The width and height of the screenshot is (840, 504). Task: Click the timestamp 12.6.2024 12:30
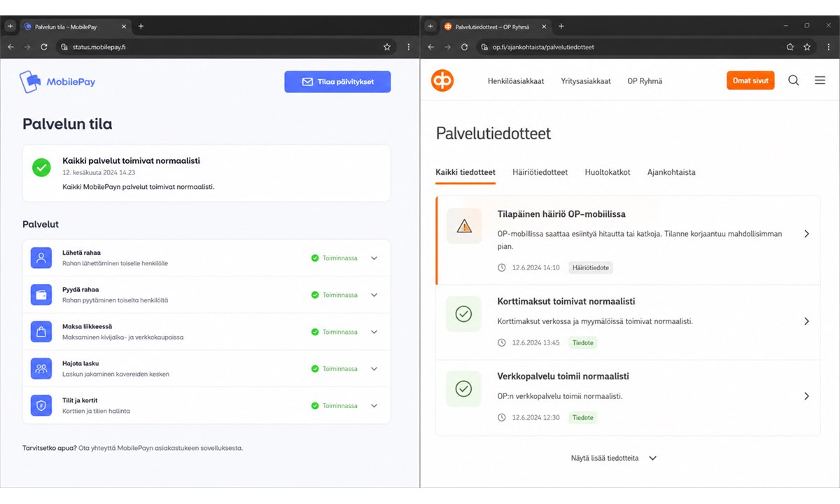[535, 418]
